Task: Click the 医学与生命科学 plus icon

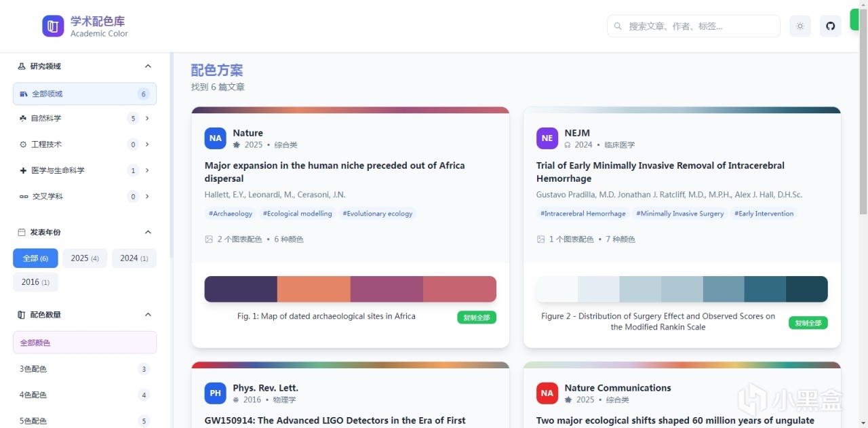Action: (x=24, y=170)
